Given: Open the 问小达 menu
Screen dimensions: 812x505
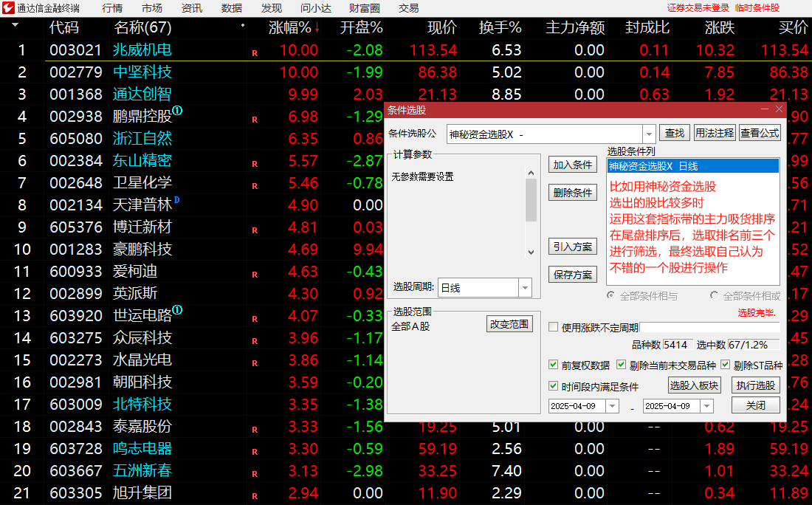Looking at the screenshot, I should [x=315, y=8].
